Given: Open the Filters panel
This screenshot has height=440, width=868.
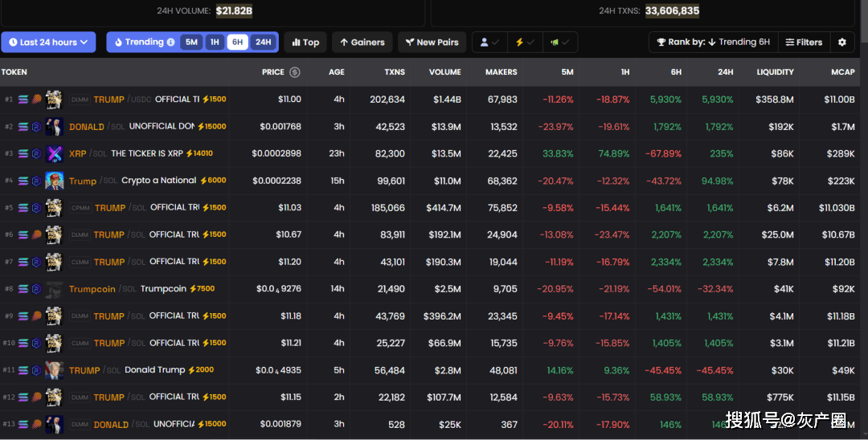Looking at the screenshot, I should [804, 42].
